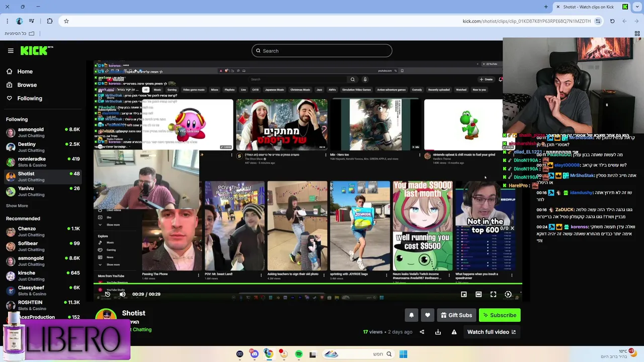Viewport: 644px width, 362px height.
Task: Toggle theater mode
Action: click(x=478, y=294)
